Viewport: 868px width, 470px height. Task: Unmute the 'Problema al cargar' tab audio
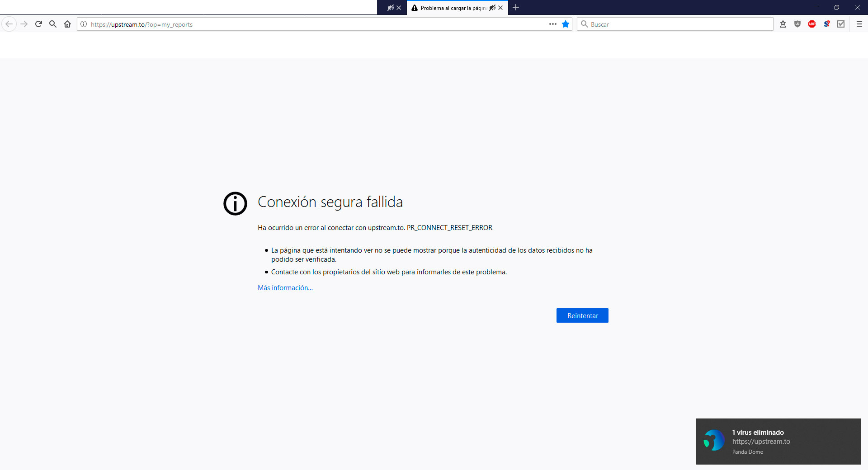tap(492, 8)
